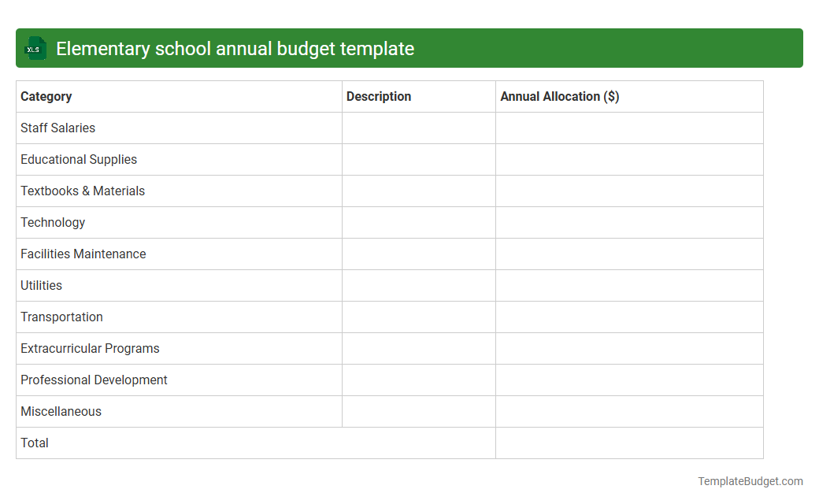Select the Staff Salaries row label
This screenshot has width=819, height=504.
[x=57, y=128]
